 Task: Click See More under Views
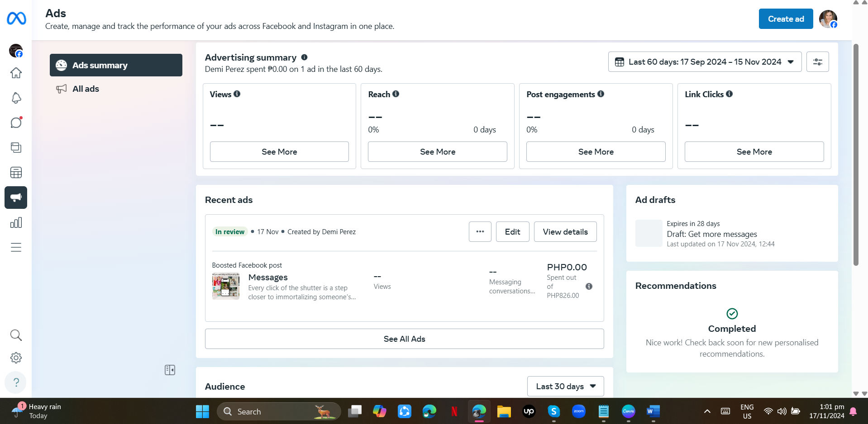click(x=279, y=152)
